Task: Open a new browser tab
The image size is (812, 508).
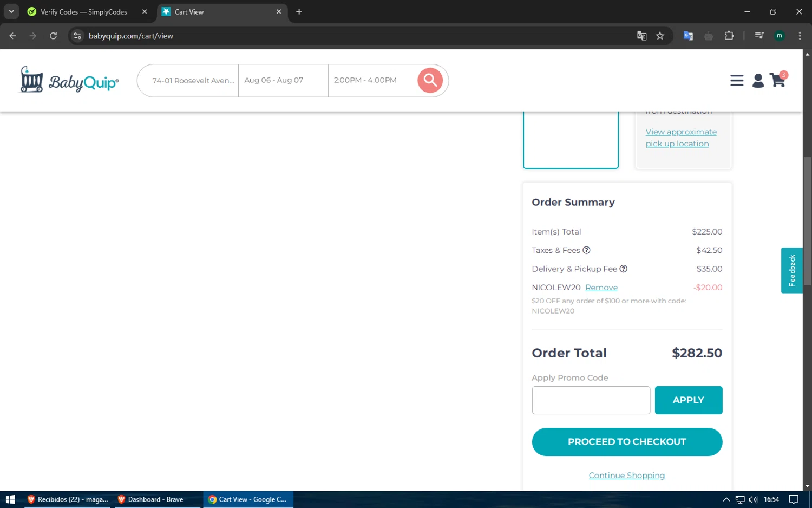Action: point(299,11)
